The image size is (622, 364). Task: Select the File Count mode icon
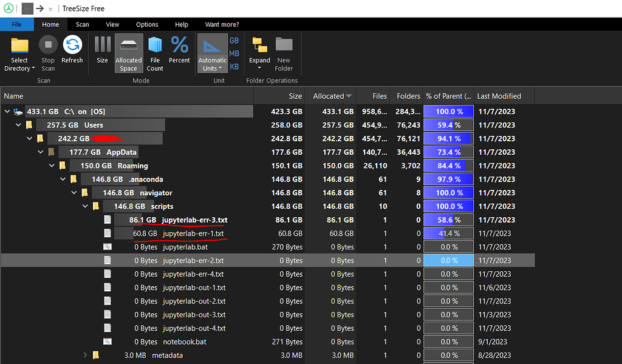point(155,46)
